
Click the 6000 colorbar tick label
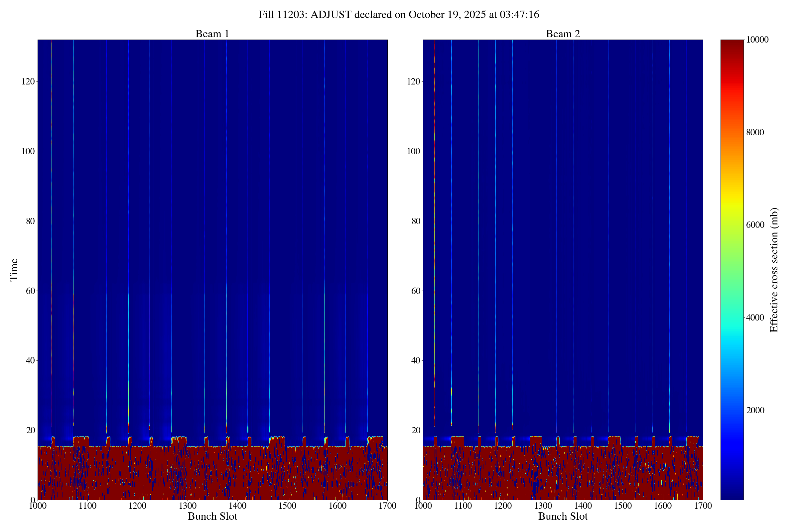pos(755,225)
